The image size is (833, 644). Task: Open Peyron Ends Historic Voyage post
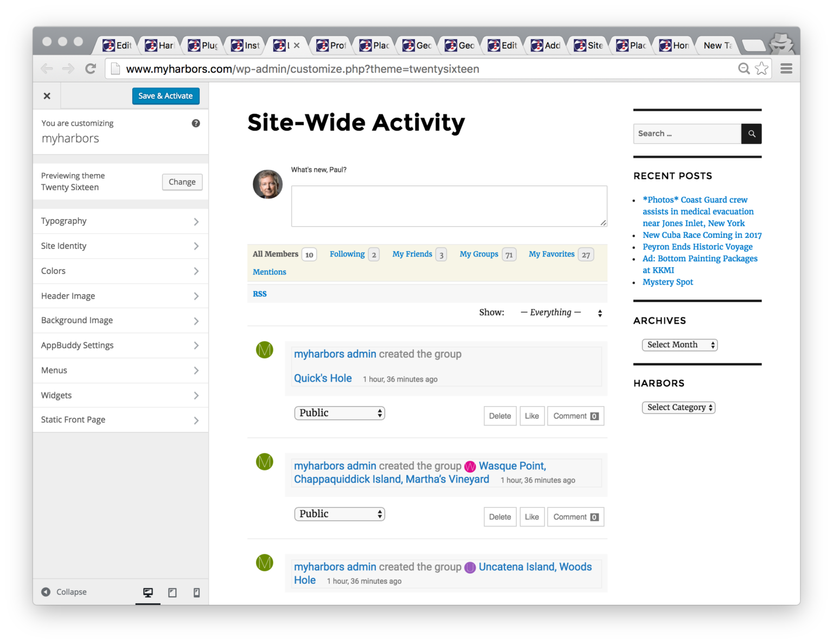click(x=697, y=247)
